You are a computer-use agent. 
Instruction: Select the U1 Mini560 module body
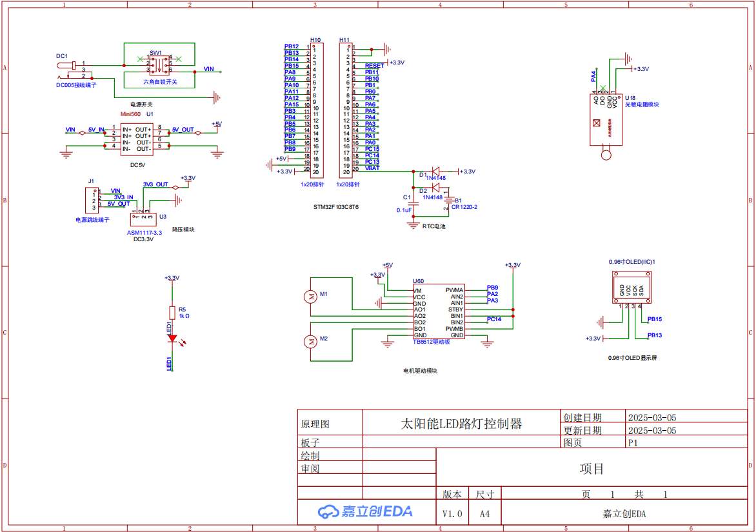click(137, 139)
